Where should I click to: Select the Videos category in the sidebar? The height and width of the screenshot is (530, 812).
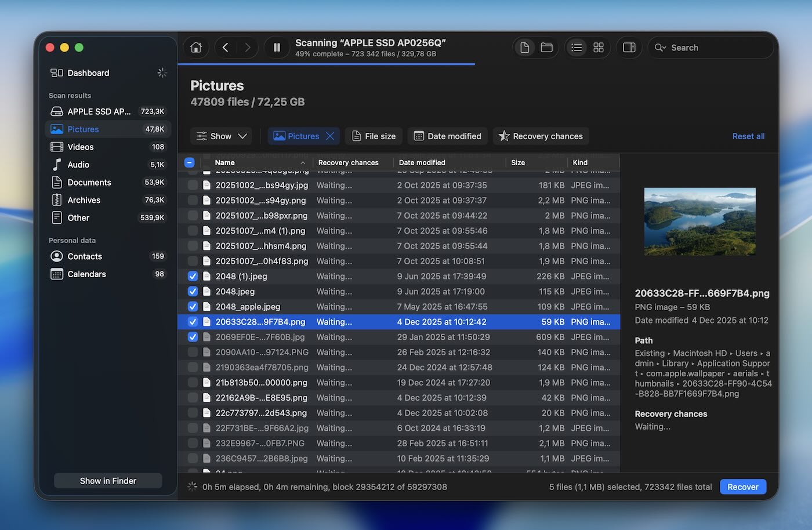point(80,147)
